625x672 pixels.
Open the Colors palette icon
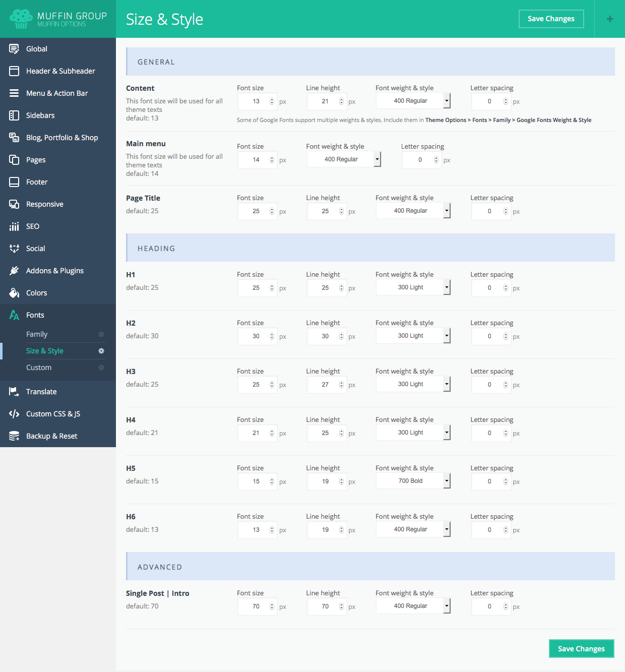click(x=14, y=292)
